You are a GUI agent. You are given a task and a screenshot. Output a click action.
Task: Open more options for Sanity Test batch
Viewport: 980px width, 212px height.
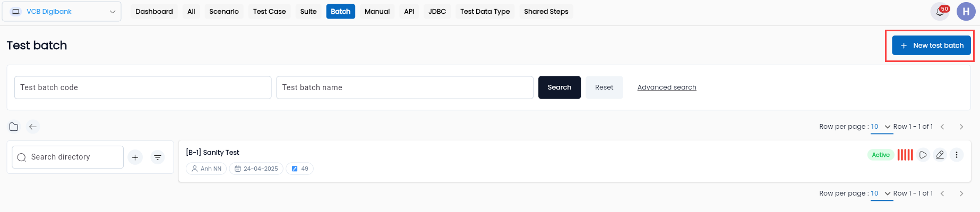tap(957, 155)
